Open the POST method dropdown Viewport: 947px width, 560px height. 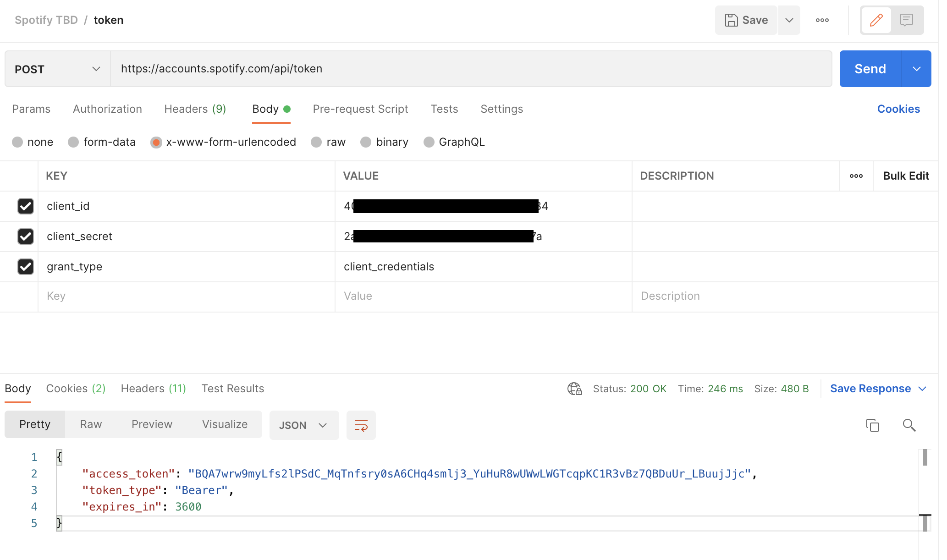58,69
